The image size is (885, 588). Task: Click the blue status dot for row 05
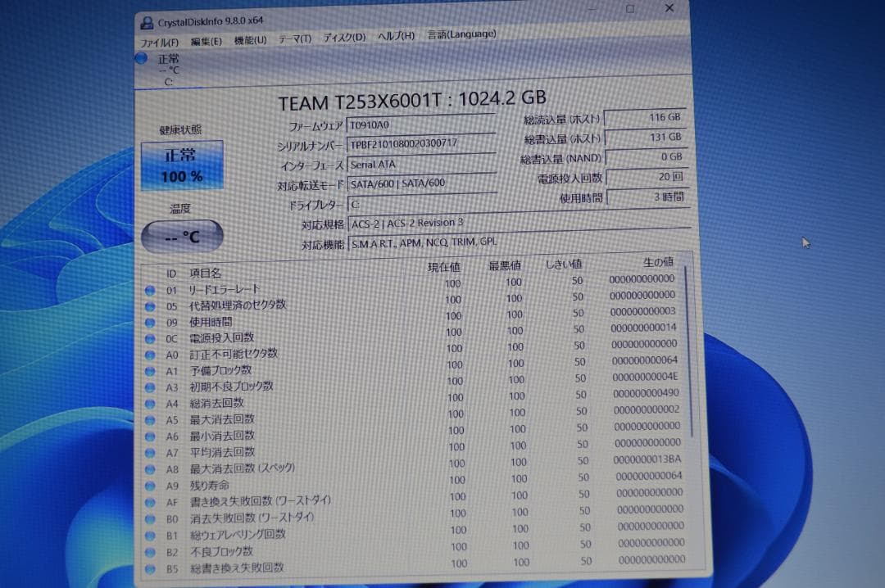[150, 307]
